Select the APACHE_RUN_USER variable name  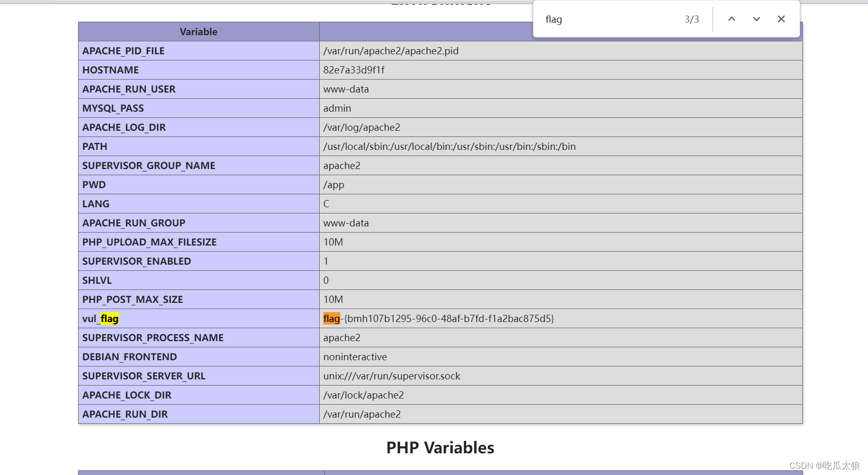point(129,89)
